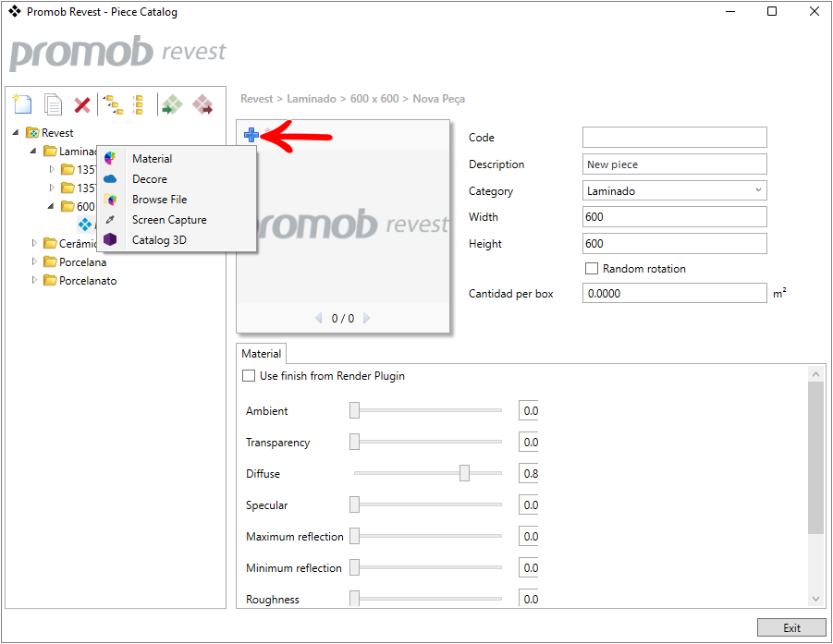The image size is (833, 644).
Task: Click the Ambient slider handle
Action: pos(354,410)
